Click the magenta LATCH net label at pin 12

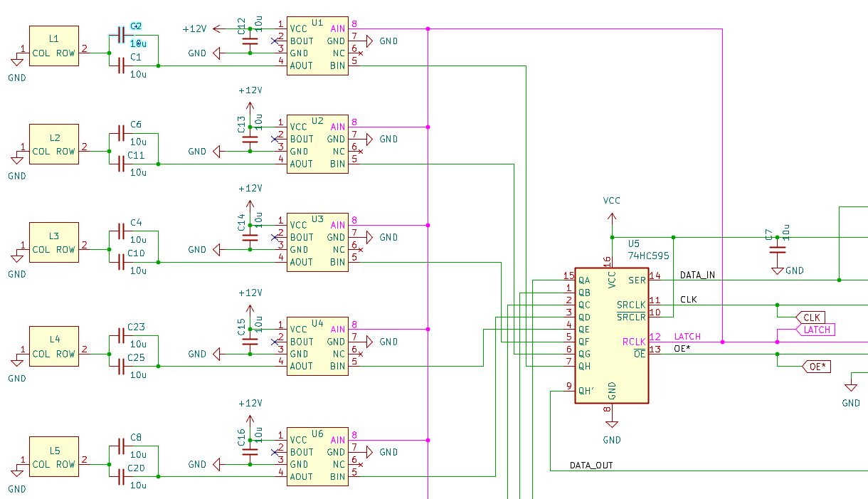[687, 337]
